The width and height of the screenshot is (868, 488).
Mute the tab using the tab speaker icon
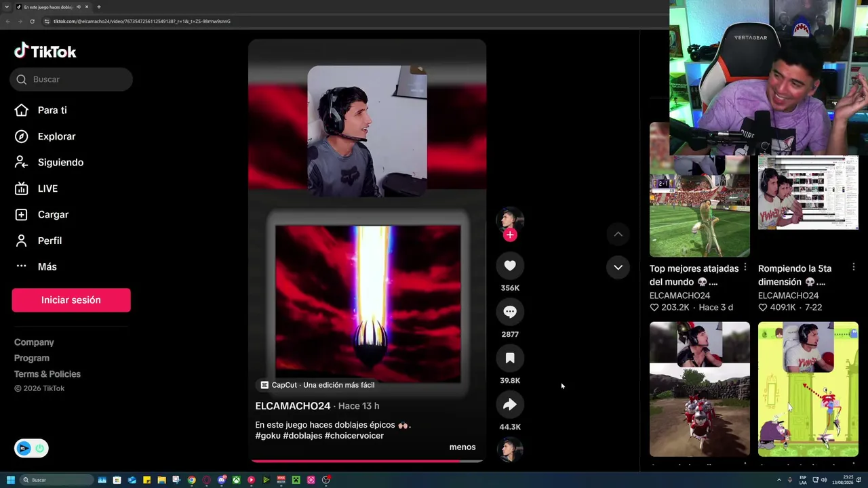[79, 7]
